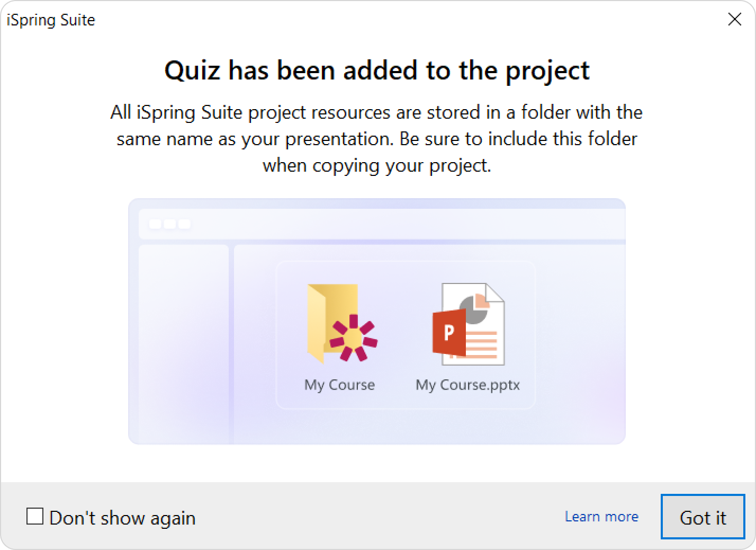Enable the Don't show again checkbox
756x550 pixels.
pos(35,516)
